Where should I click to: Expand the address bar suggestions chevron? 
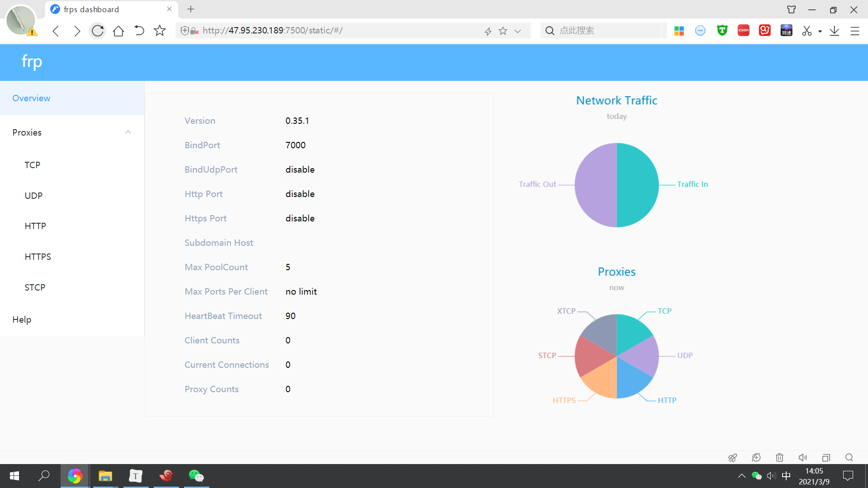(517, 31)
